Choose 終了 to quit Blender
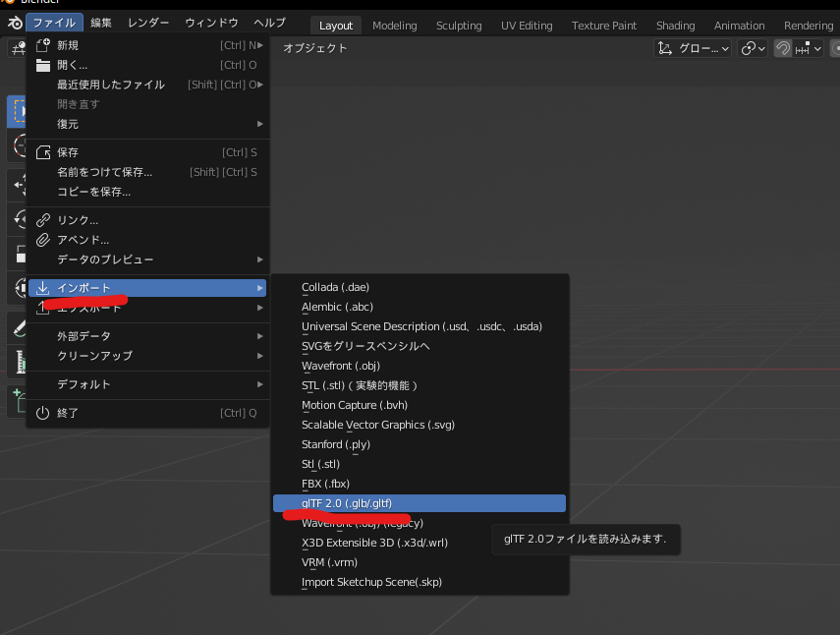Viewport: 840px width, 635px height. coord(147,413)
